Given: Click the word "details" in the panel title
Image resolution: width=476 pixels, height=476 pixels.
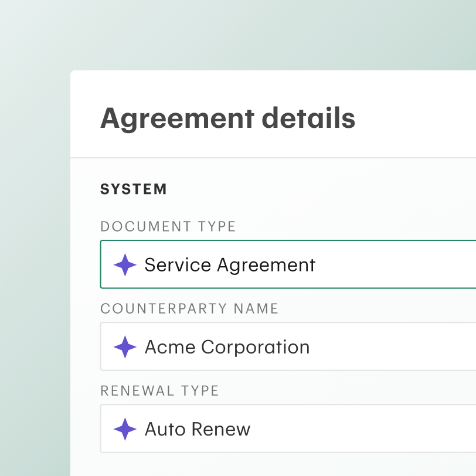Looking at the screenshot, I should coord(308,118).
